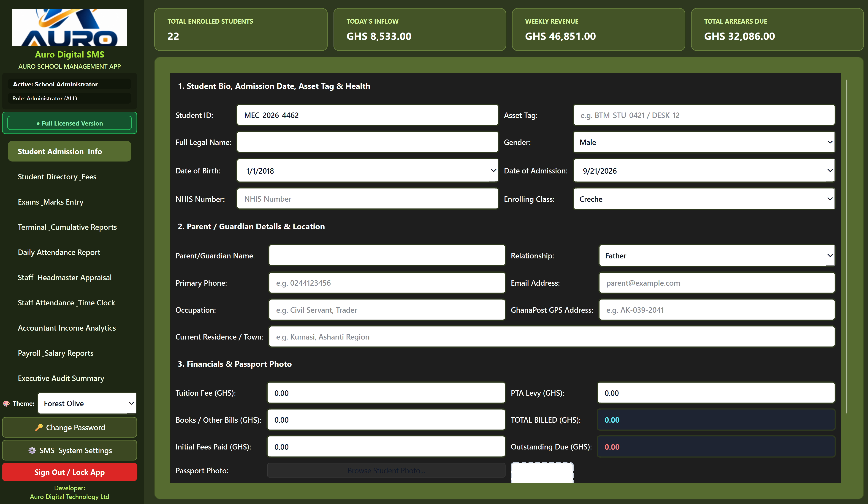Click the Auro Digital SMS title
Viewport: 868px width, 504px height.
tap(70, 54)
